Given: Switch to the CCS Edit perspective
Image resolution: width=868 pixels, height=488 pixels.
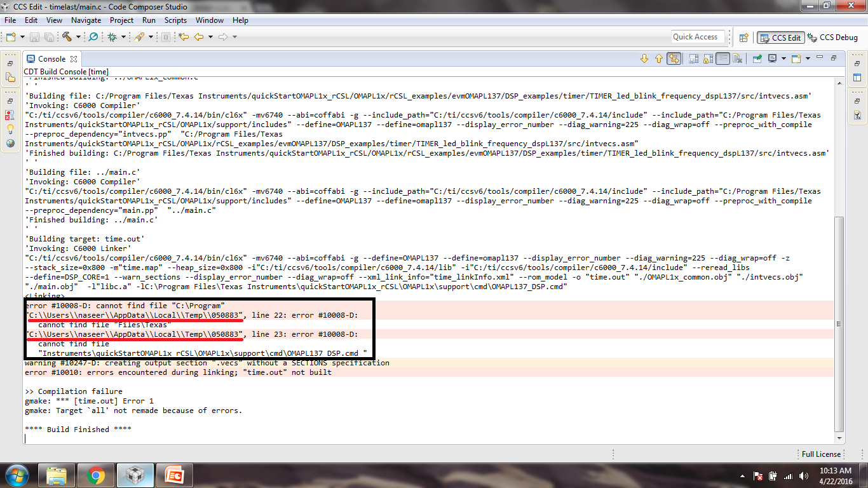Looking at the screenshot, I should (x=780, y=37).
